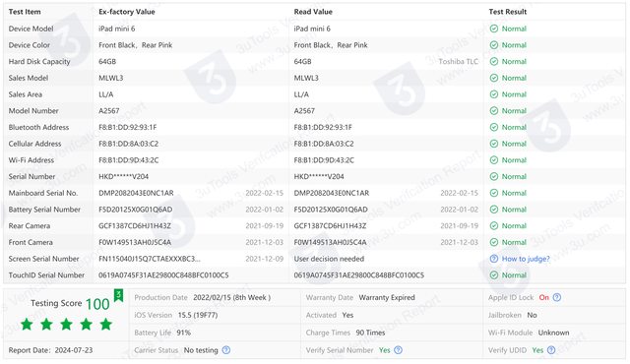Click the Apple ID Lock 'On' status

544,297
